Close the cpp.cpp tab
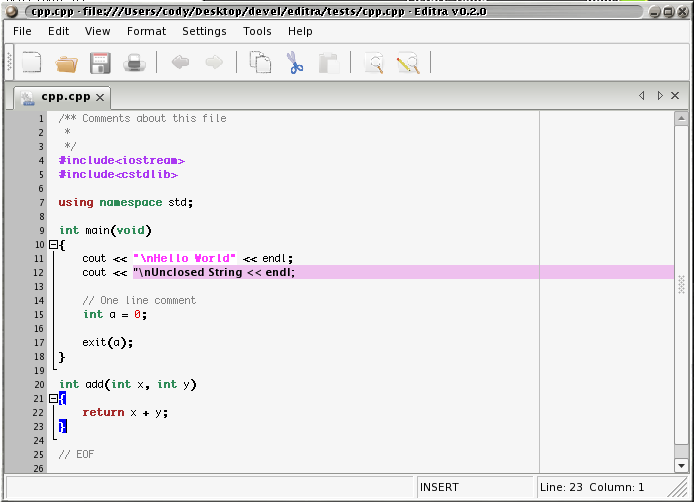Image resolution: width=694 pixels, height=502 pixels. click(101, 98)
